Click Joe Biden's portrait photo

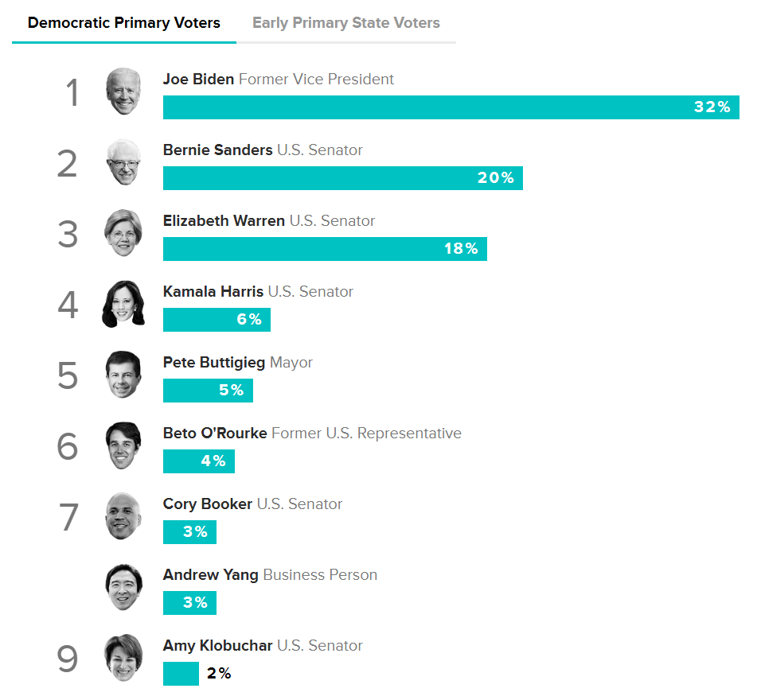[123, 91]
